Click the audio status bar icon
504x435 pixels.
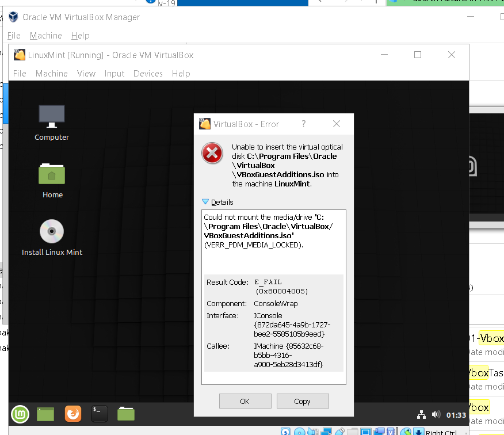click(x=313, y=432)
